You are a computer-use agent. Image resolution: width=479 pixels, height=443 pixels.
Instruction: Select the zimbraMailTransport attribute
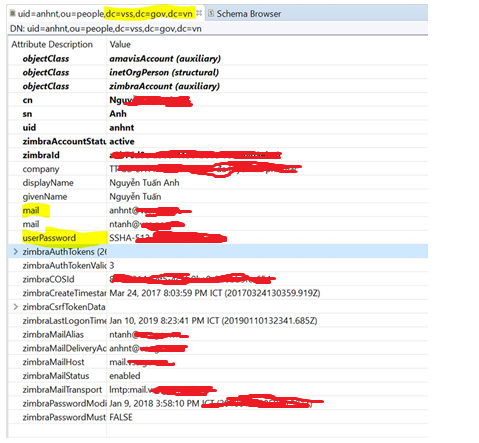click(x=62, y=390)
